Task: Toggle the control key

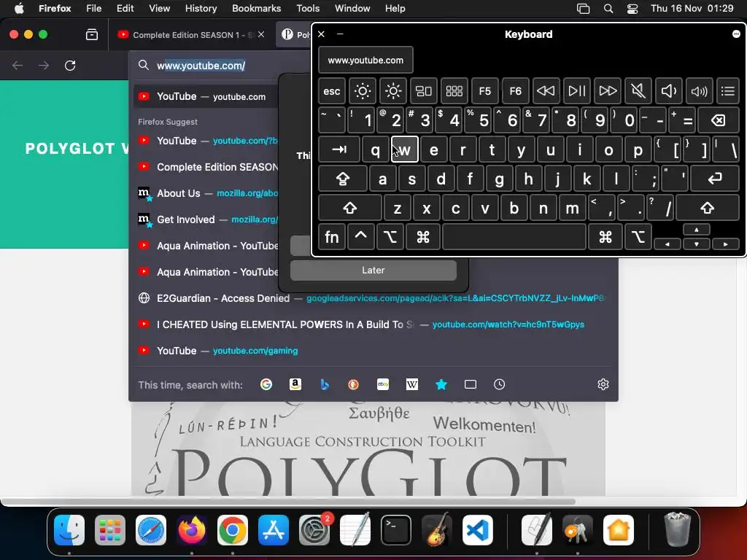Action: tap(360, 237)
